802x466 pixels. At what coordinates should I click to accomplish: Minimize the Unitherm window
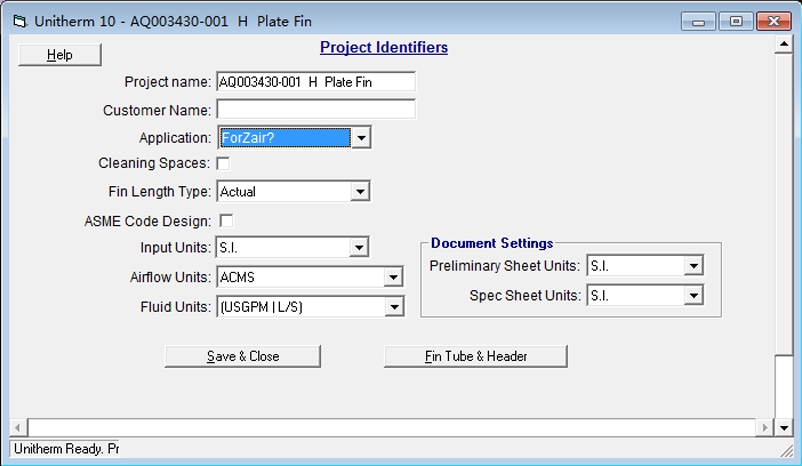click(698, 21)
